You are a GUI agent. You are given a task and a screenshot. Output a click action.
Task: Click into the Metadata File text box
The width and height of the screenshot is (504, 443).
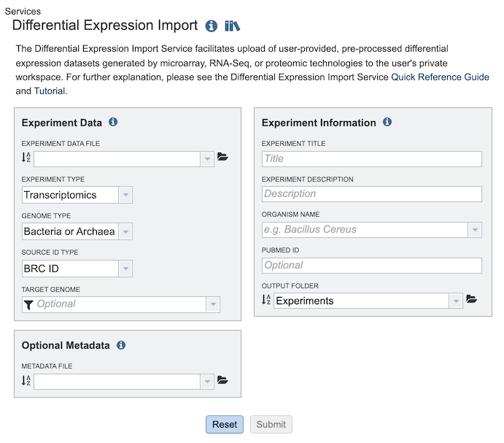[117, 382]
